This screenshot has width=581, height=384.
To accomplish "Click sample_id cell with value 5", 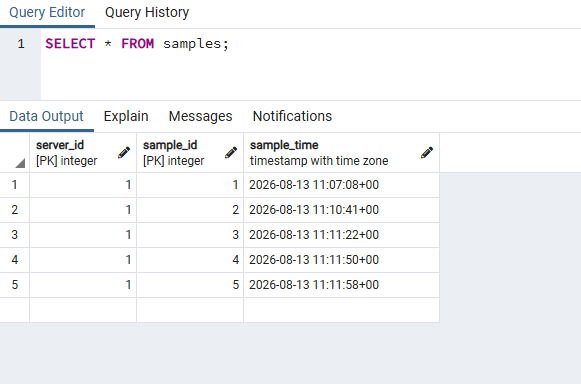I will [190, 285].
